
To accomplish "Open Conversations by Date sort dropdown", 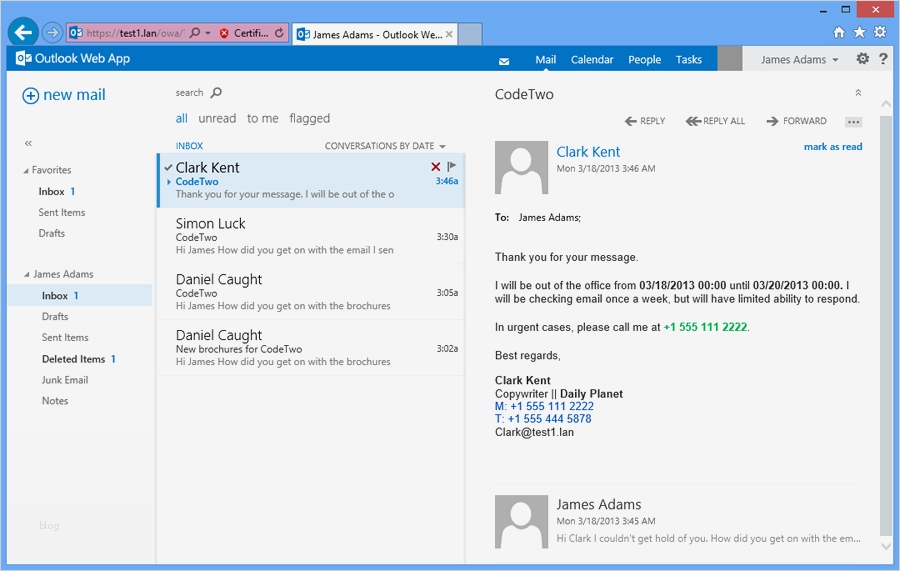I will tap(385, 146).
